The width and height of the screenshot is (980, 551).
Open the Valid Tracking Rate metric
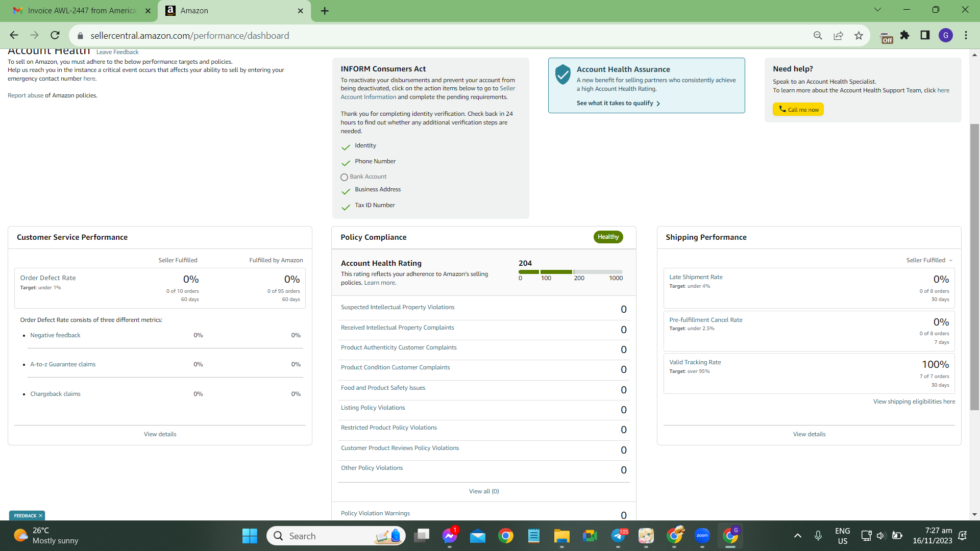(695, 362)
